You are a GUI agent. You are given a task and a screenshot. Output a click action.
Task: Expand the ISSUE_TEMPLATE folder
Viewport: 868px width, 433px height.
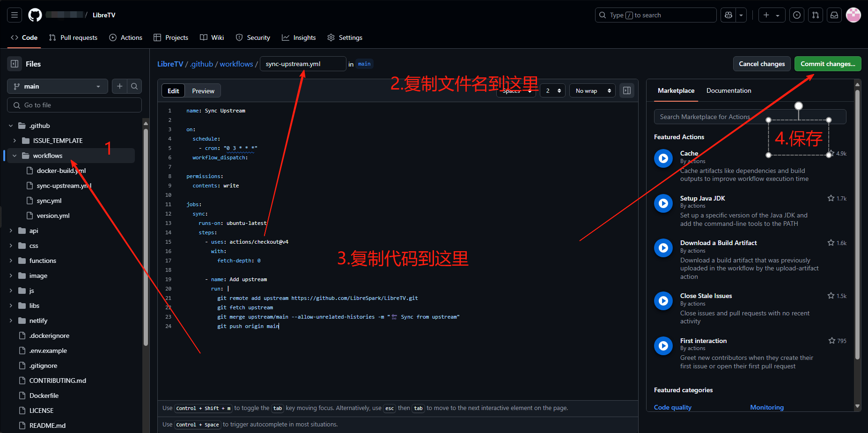click(x=15, y=141)
